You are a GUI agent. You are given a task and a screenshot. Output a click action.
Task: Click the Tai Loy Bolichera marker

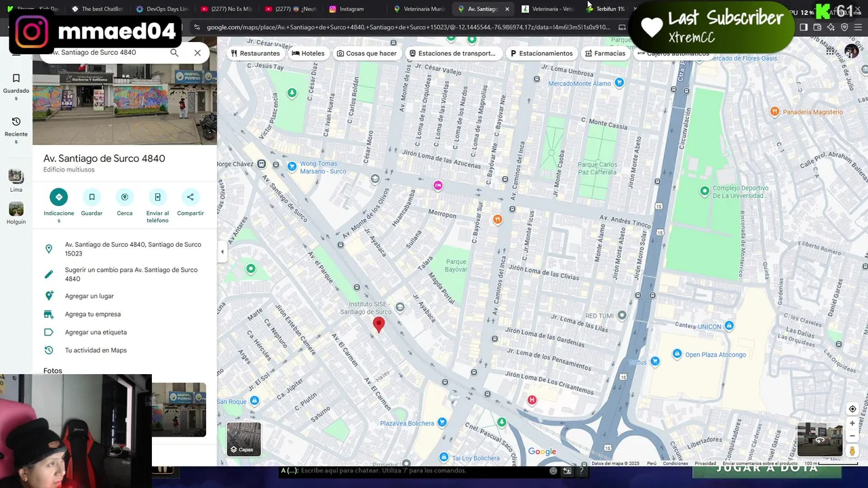click(x=443, y=457)
